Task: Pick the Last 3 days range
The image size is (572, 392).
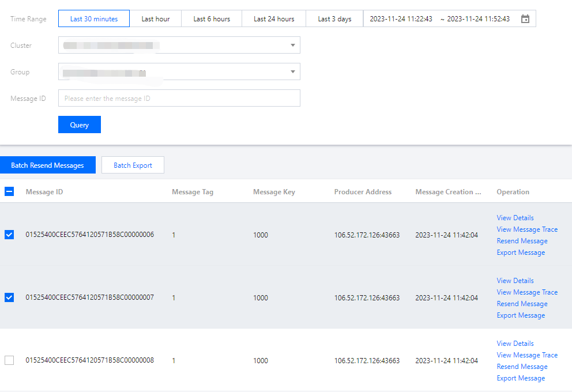Action: click(334, 19)
